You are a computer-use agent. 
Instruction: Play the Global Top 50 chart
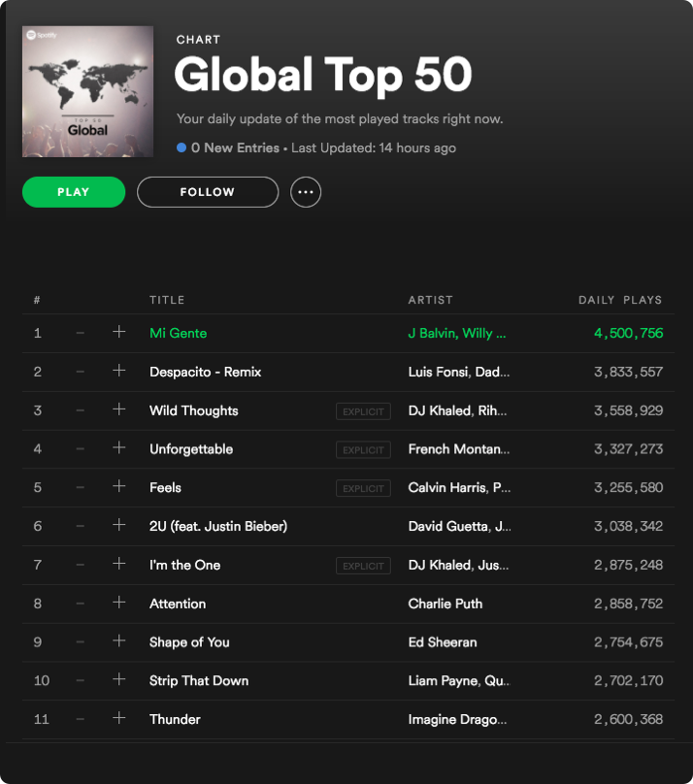[74, 192]
